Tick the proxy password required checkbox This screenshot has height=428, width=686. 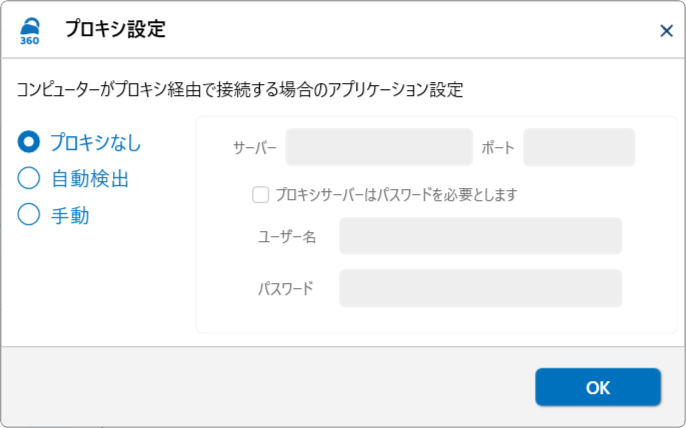[261, 194]
